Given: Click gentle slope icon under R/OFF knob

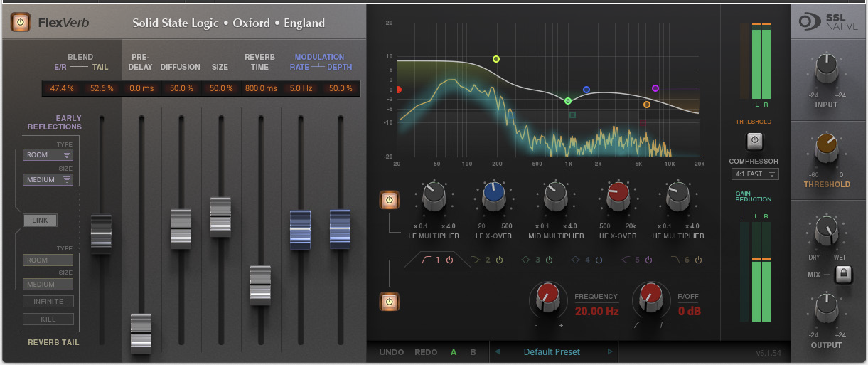Looking at the screenshot, I should coord(638,325).
